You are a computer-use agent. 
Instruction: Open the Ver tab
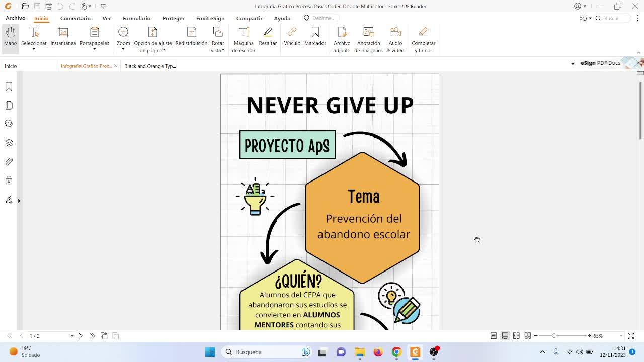coord(106,18)
